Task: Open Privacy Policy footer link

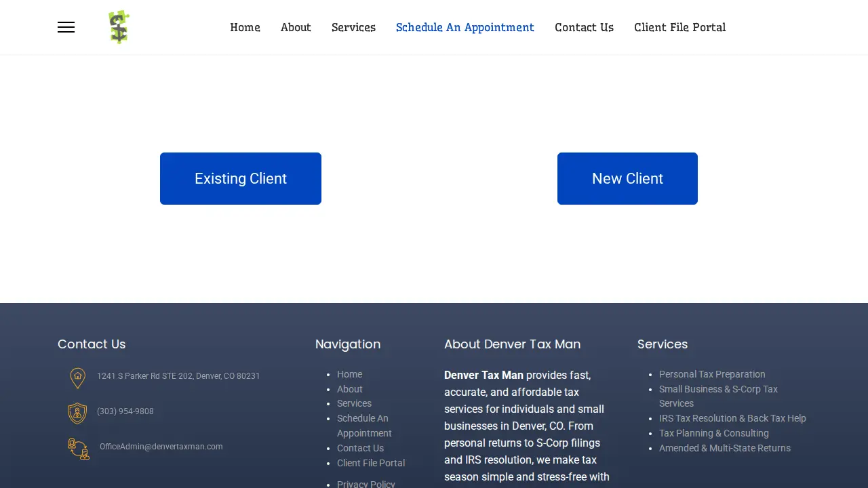Action: click(366, 484)
